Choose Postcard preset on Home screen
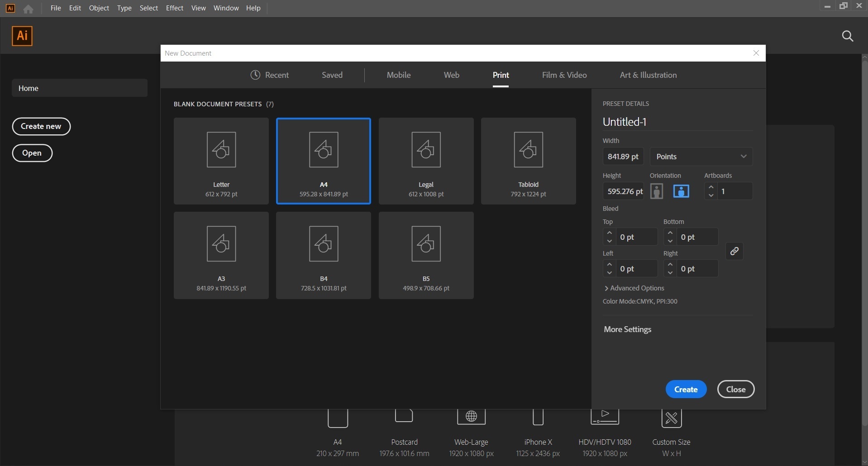 (x=404, y=433)
